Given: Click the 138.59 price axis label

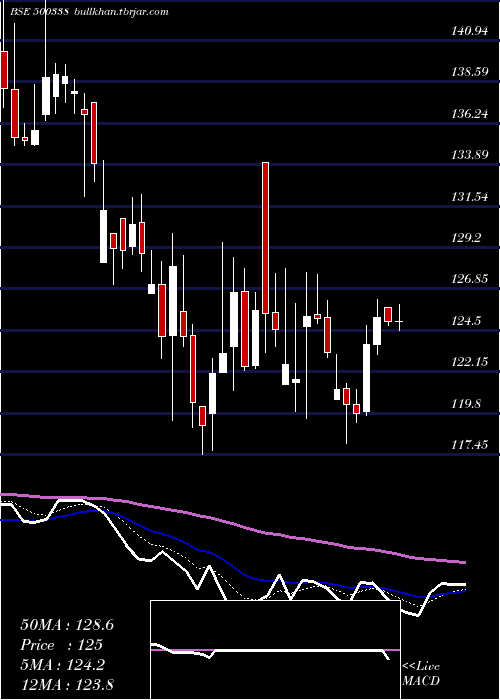Looking at the screenshot, I should (x=469, y=72).
